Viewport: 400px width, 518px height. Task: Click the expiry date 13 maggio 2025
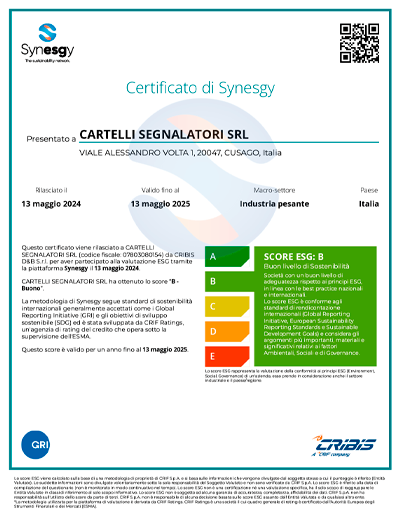coord(160,204)
